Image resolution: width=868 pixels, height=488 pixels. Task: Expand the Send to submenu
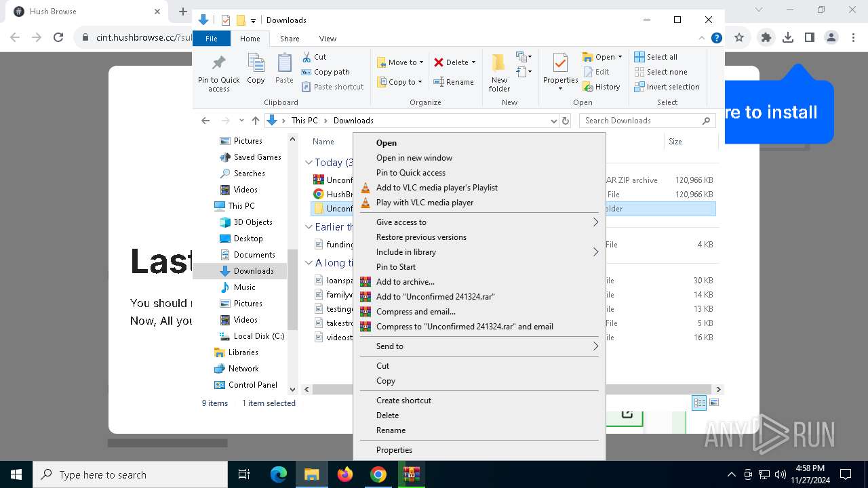(x=479, y=346)
